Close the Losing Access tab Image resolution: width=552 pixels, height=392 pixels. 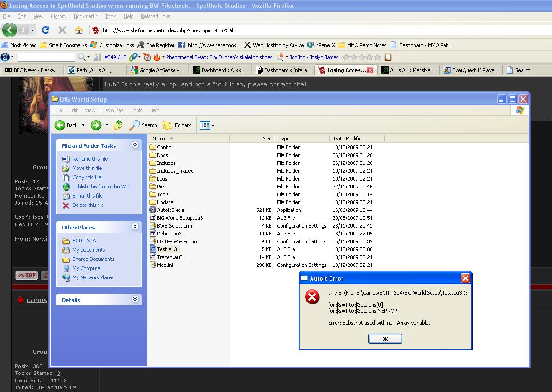[370, 70]
